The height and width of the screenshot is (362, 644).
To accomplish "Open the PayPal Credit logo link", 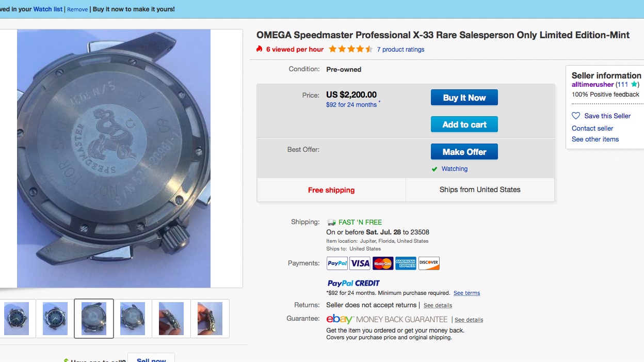I will click(353, 283).
